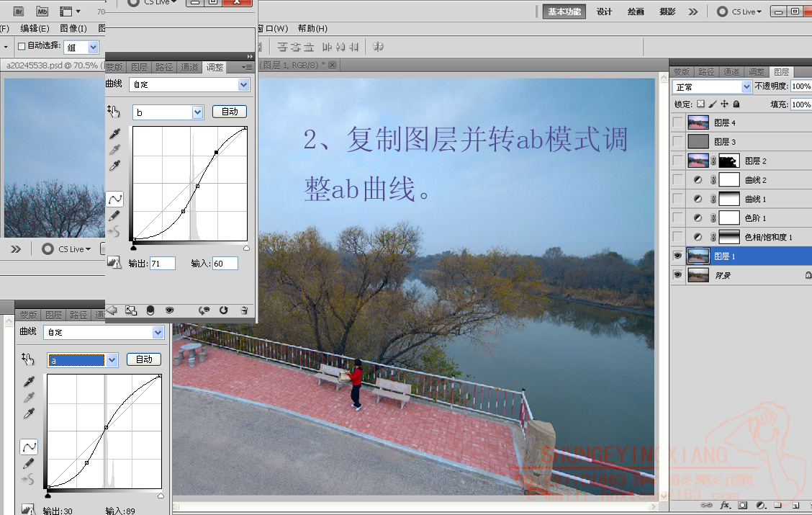The height and width of the screenshot is (515, 812).
Task: Click 自动 button in b curves panel
Action: tap(230, 112)
